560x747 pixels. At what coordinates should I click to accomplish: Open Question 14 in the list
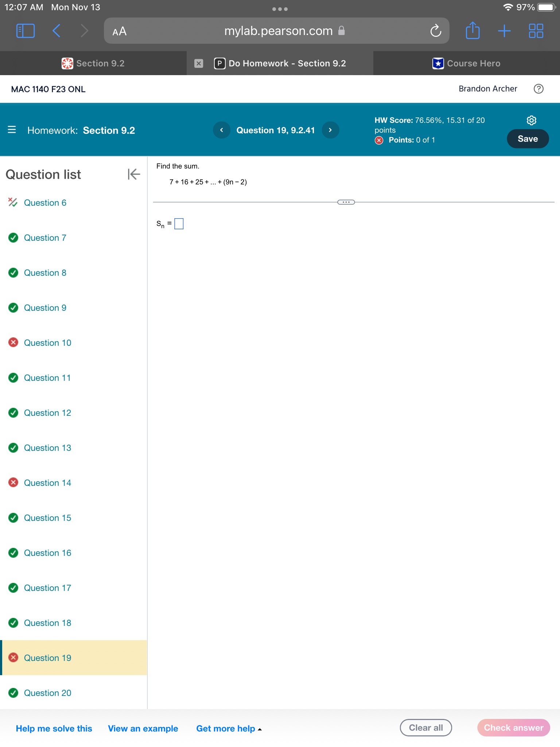point(48,483)
